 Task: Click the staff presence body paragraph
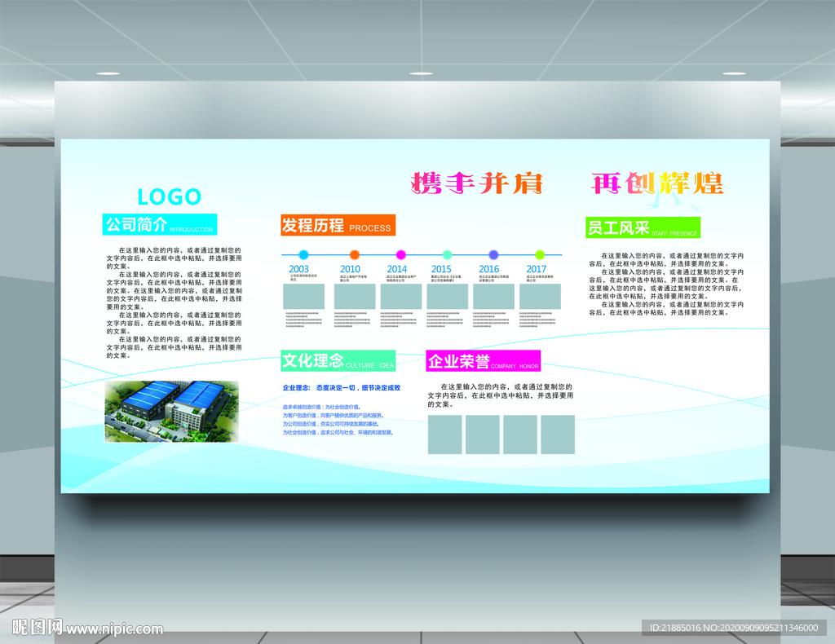click(x=666, y=285)
